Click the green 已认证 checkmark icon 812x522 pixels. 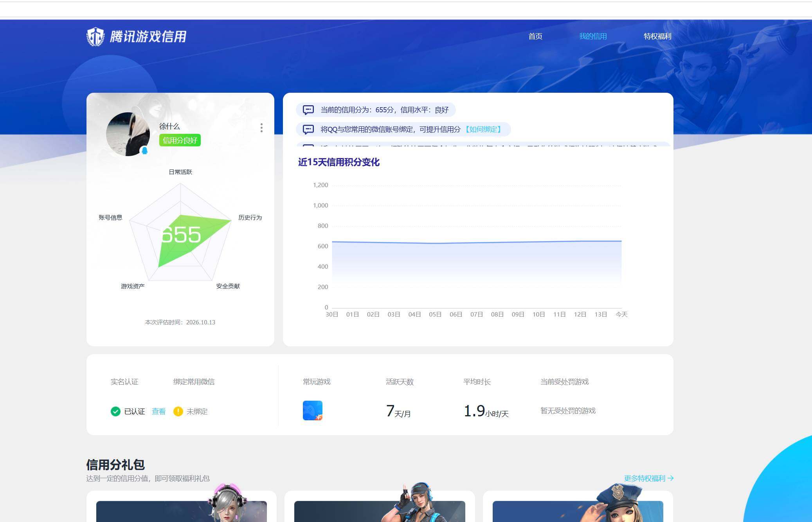pos(115,411)
